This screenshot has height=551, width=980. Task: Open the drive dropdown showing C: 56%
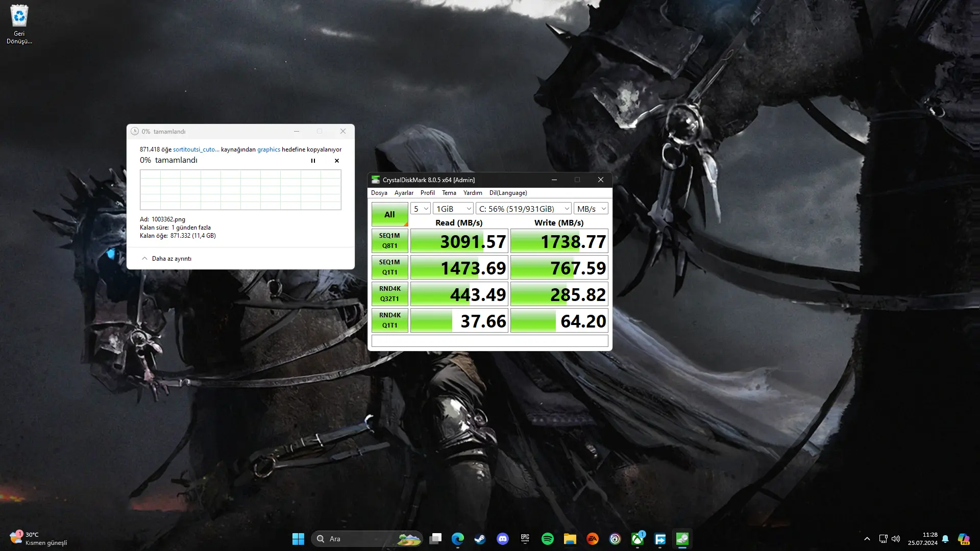[x=524, y=209]
